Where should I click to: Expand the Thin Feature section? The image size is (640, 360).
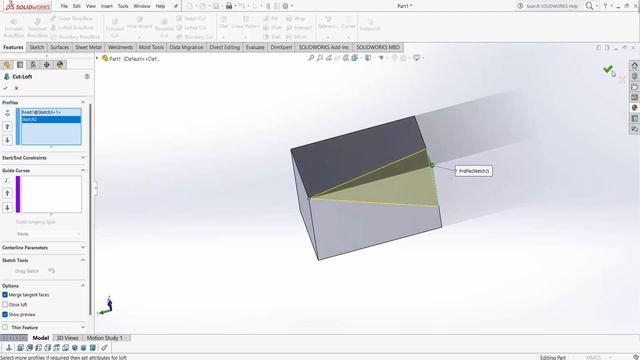point(83,327)
